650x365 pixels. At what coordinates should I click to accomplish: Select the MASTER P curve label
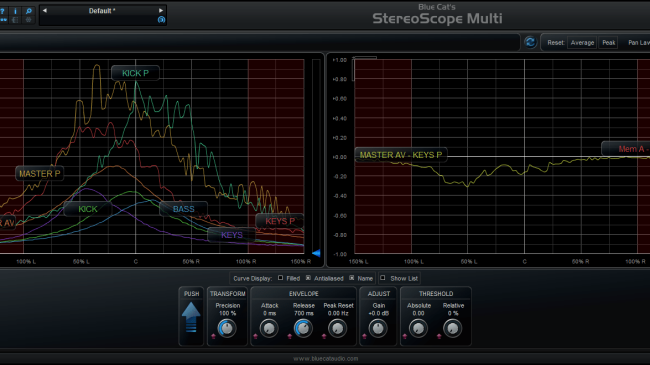40,173
